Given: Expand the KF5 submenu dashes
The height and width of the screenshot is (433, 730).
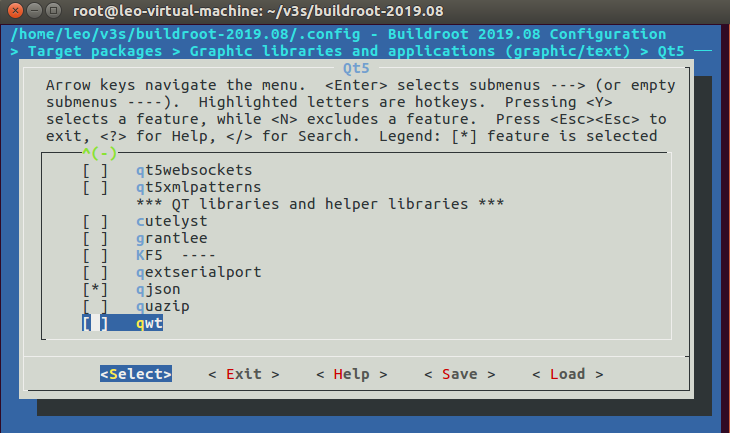Looking at the screenshot, I should [198, 256].
